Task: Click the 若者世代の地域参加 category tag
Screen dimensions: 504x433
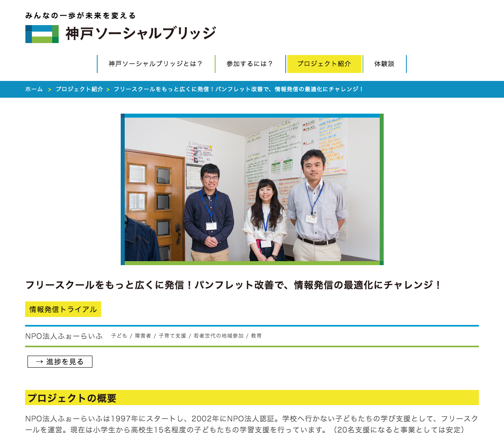Action: click(x=218, y=336)
